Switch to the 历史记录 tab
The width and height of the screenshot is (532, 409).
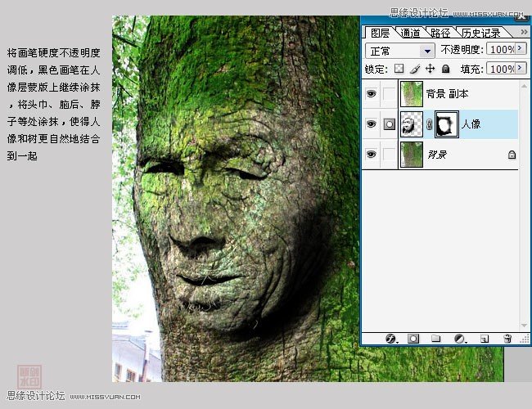click(x=480, y=34)
